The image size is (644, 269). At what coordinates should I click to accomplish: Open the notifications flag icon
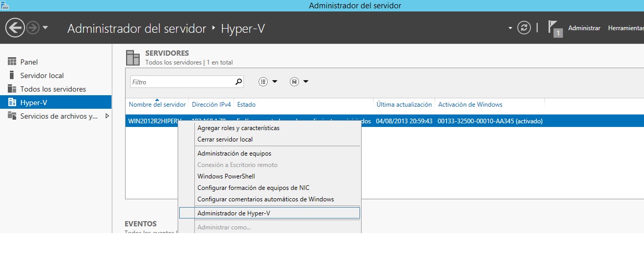(553, 28)
